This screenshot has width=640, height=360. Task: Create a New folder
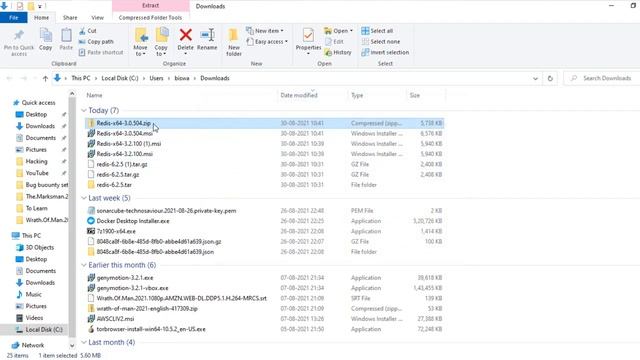[x=233, y=42]
